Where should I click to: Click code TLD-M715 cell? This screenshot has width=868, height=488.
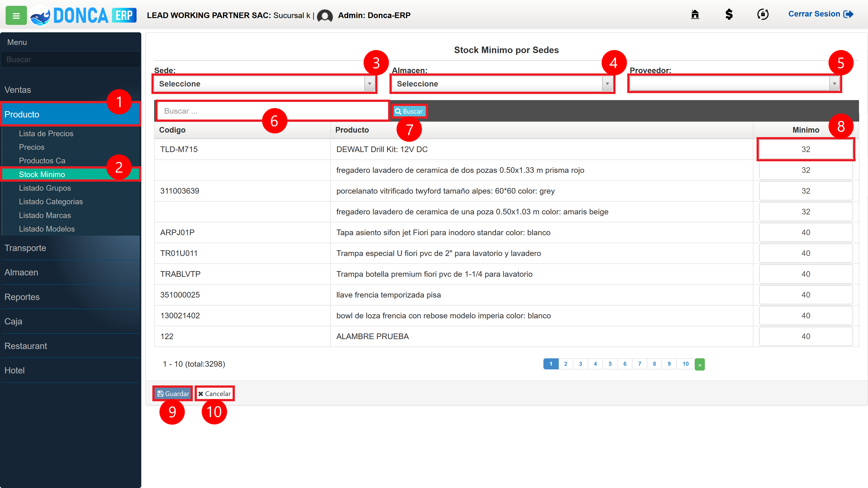242,150
